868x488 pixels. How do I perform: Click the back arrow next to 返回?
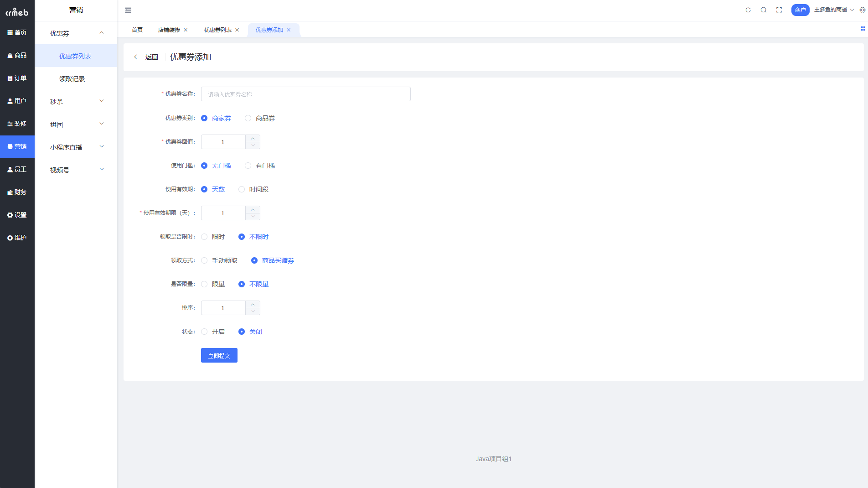(135, 57)
